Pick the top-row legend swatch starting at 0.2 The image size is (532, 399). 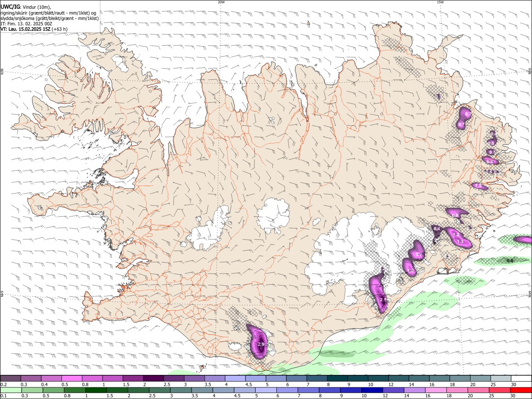10,379
